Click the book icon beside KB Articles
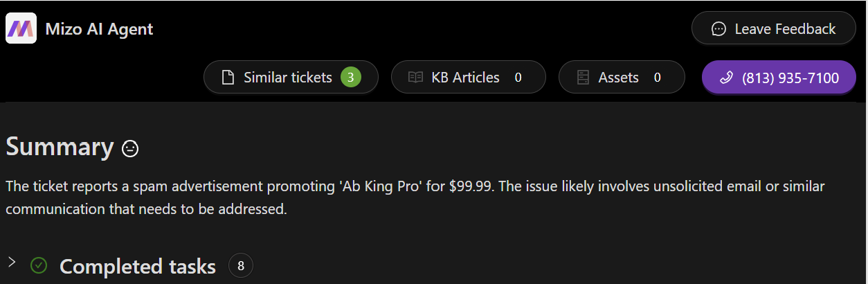The width and height of the screenshot is (868, 284). 415,78
